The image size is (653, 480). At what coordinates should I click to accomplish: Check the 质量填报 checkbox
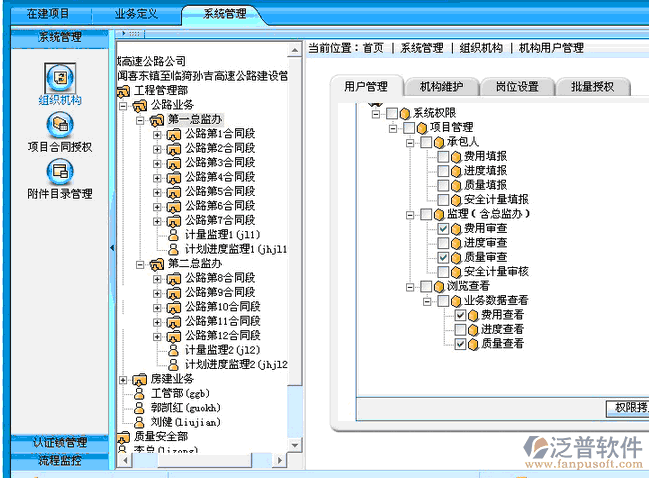click(x=443, y=186)
